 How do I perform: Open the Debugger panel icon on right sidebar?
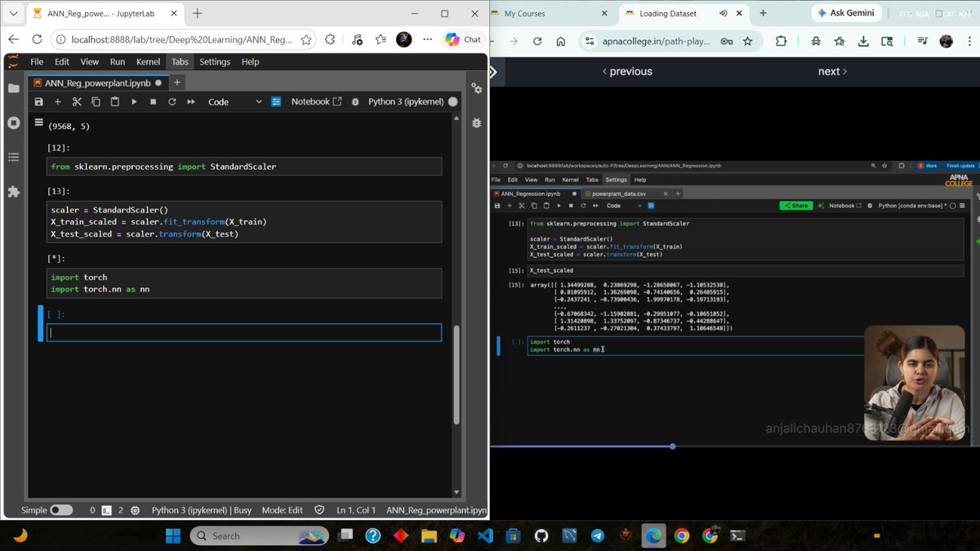coord(477,122)
